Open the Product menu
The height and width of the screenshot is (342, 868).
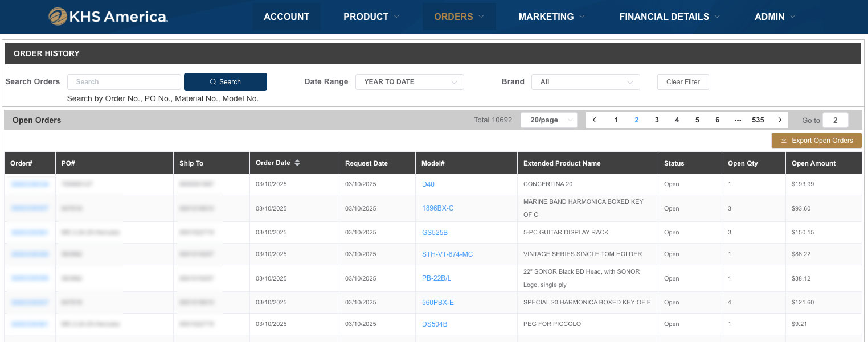[x=371, y=17]
